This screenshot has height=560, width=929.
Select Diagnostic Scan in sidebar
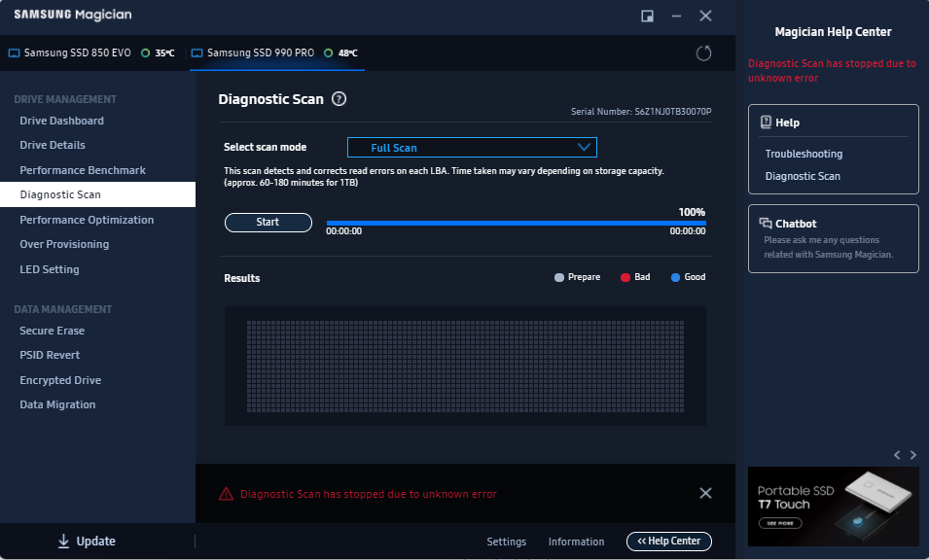click(x=97, y=194)
